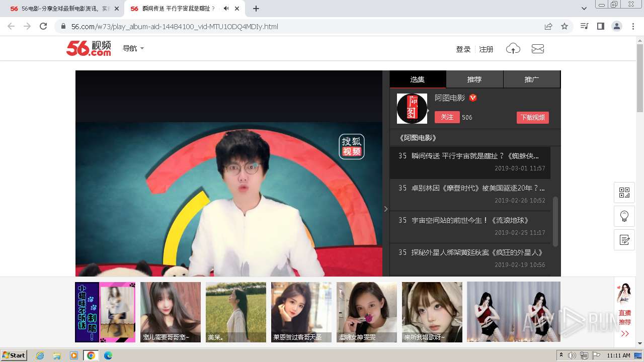This screenshot has height=362, width=644.
Task: Mute the 瞬间传送 tab audio icon
Action: 226,9
